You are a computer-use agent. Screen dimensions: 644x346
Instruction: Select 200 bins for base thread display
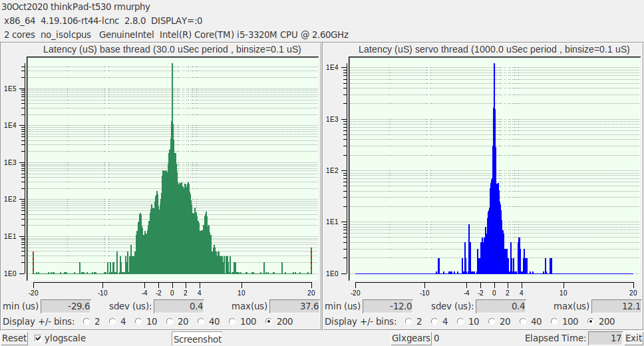tap(269, 321)
